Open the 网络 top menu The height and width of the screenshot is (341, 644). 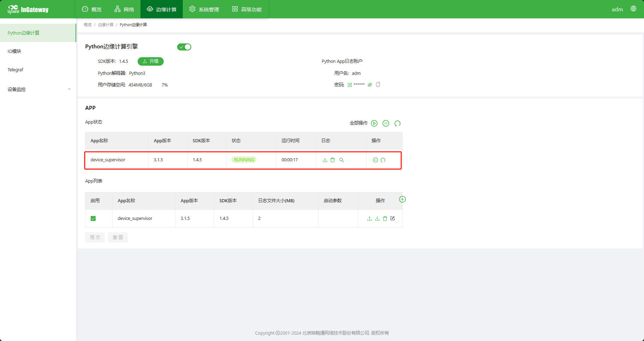click(124, 9)
